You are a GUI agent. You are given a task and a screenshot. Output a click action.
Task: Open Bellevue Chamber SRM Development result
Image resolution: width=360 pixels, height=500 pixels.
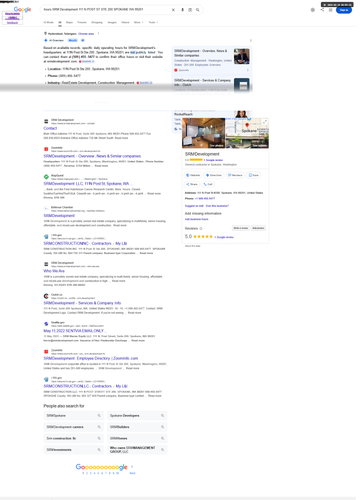[59, 216]
